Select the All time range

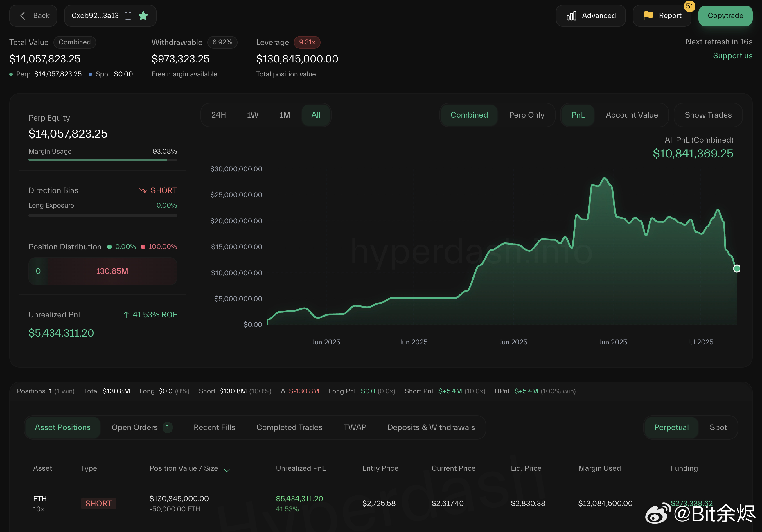(316, 115)
